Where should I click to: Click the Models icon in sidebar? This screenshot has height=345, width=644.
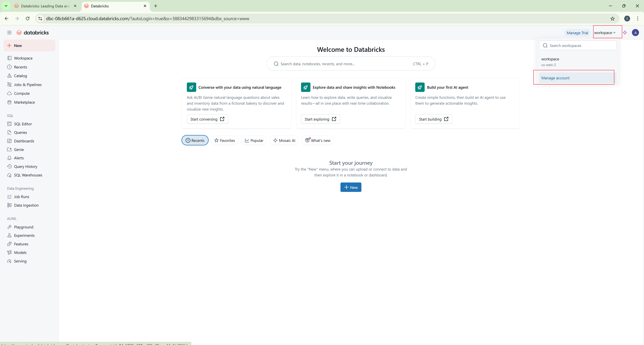(x=10, y=252)
